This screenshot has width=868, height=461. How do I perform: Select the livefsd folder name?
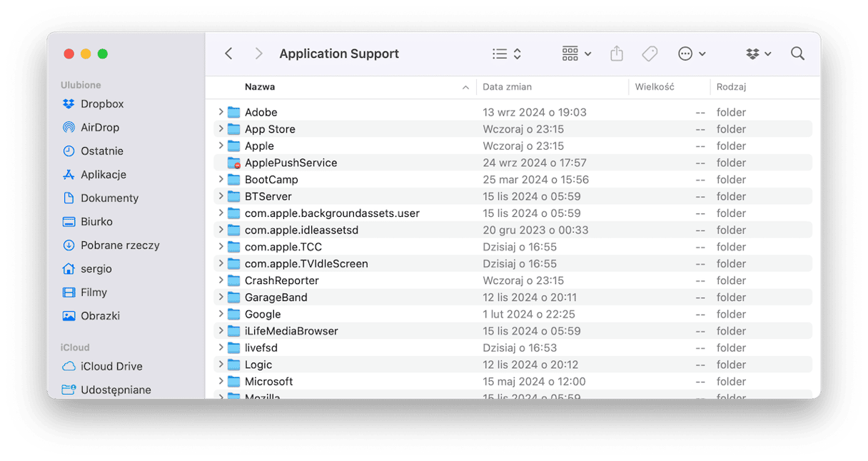[261, 348]
